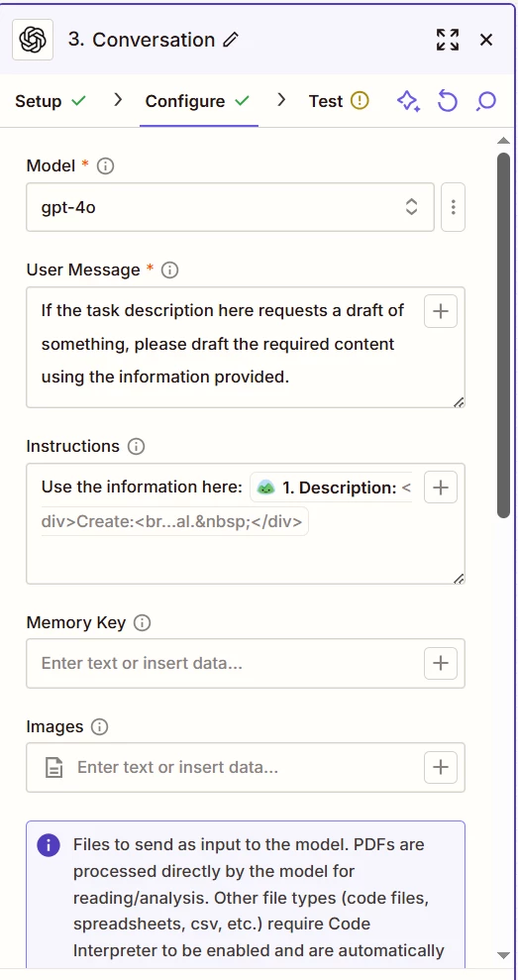
Task: Insert data into Instructions with plus button
Action: pyautogui.click(x=441, y=488)
